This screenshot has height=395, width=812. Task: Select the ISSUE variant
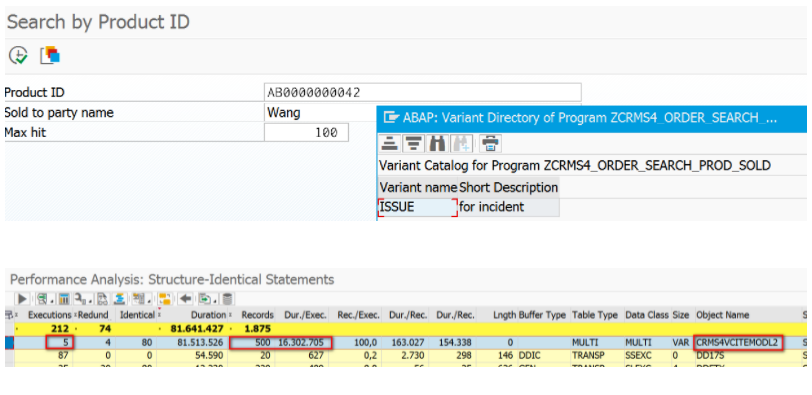pos(417,207)
